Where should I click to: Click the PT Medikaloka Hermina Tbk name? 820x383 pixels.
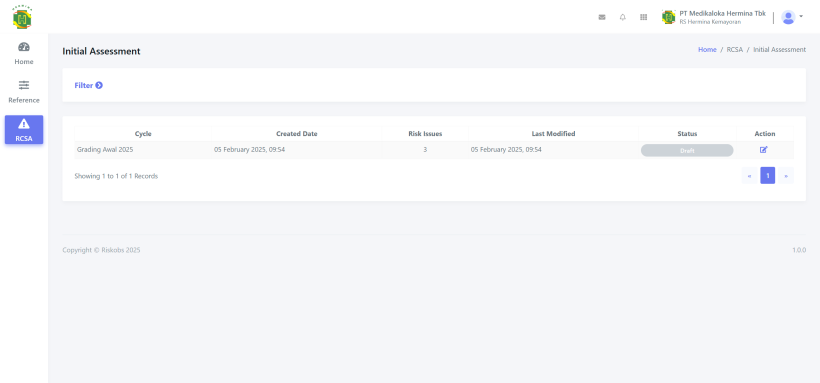click(723, 13)
